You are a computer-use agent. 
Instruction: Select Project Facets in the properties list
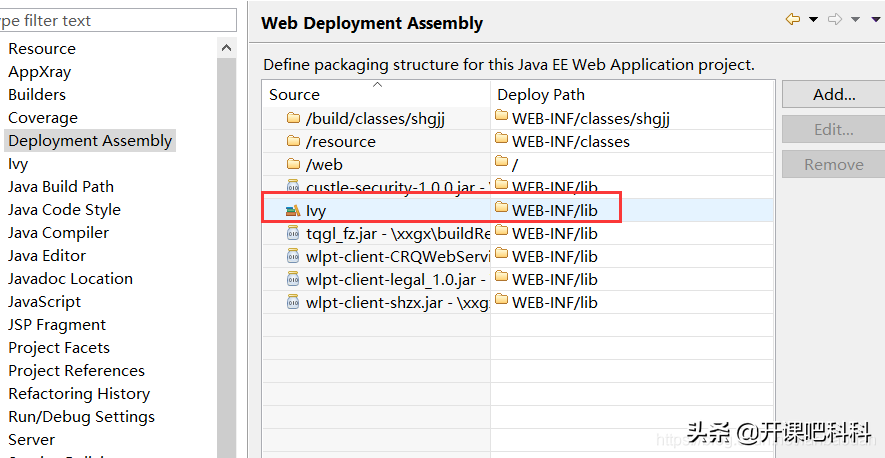[x=59, y=348]
